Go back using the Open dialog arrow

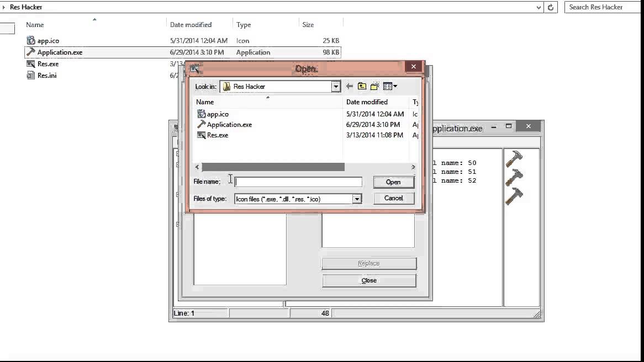tap(350, 86)
